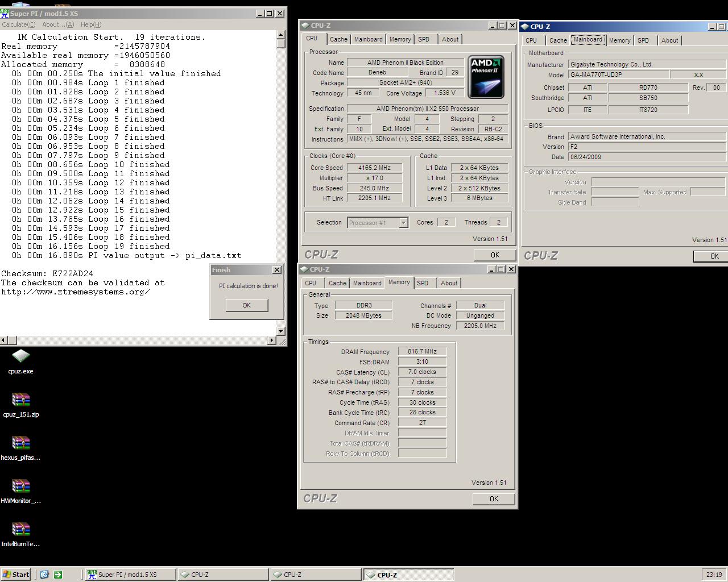Click the motherboard model GA-MA770T-UD3P field
Screen dimensions: 728x582
point(619,74)
